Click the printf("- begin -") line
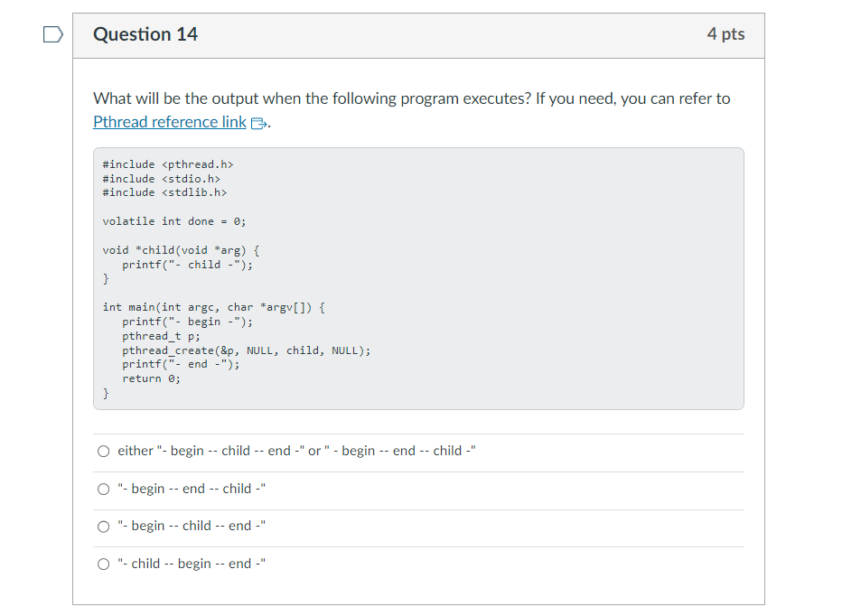861x616 pixels. click(x=187, y=322)
